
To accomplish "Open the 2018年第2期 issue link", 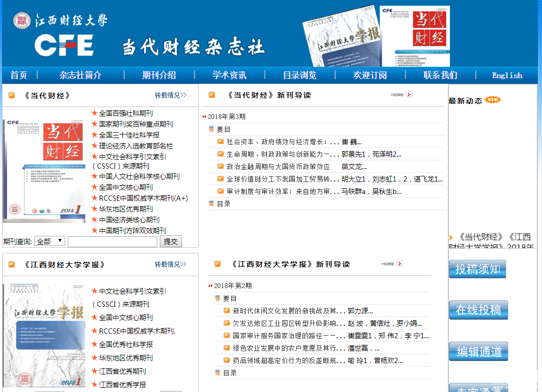I will click(233, 285).
